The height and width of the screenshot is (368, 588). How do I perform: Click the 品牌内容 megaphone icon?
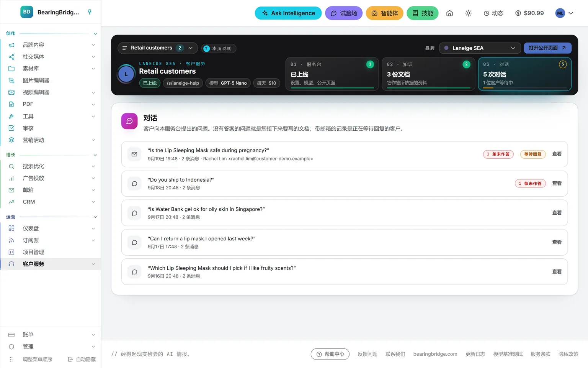[11, 45]
